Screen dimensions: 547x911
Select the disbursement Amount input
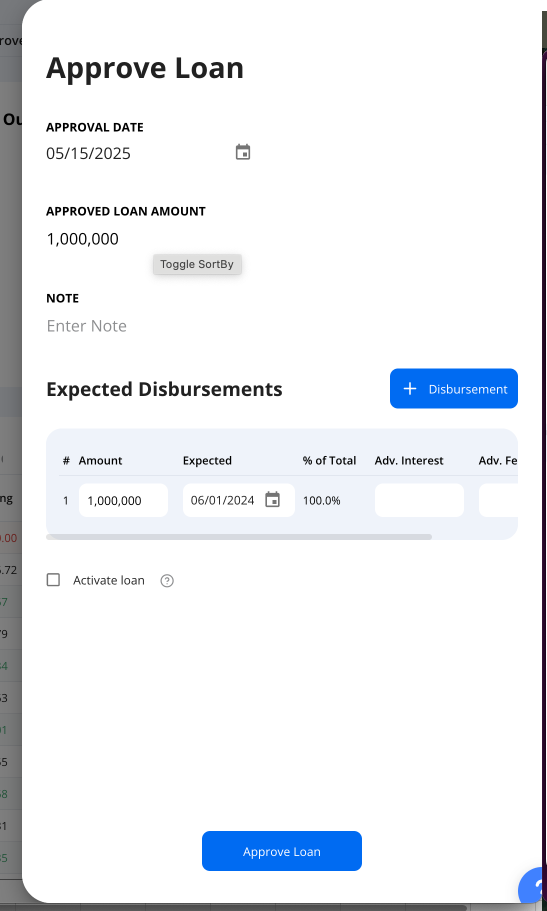tap(123, 500)
